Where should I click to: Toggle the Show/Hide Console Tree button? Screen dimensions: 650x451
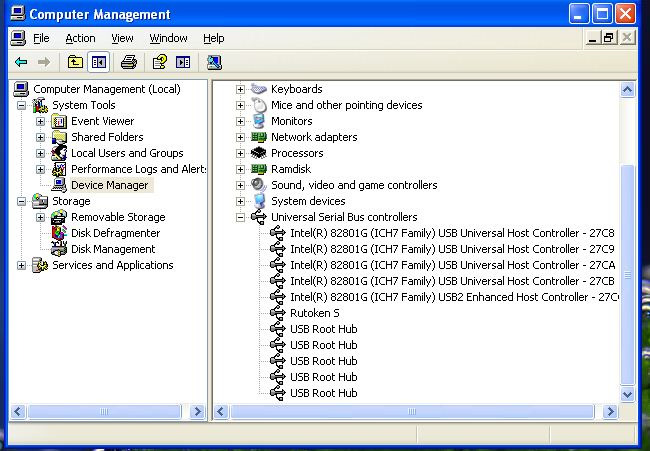(98, 62)
